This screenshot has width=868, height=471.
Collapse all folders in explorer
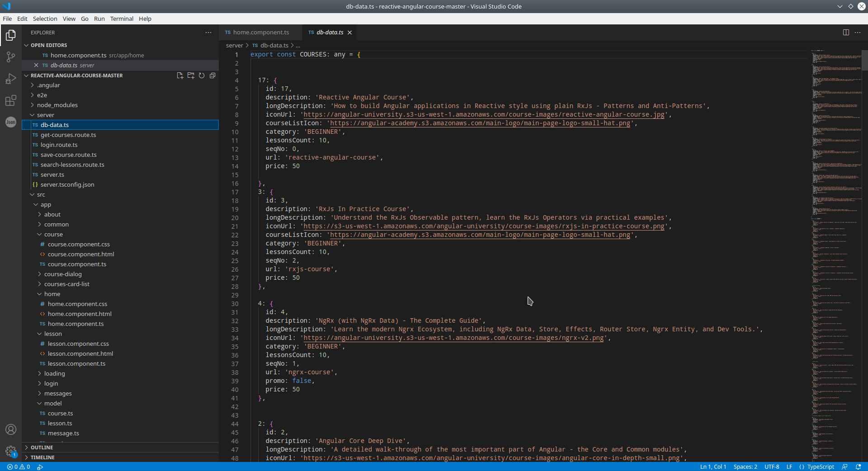[212, 75]
